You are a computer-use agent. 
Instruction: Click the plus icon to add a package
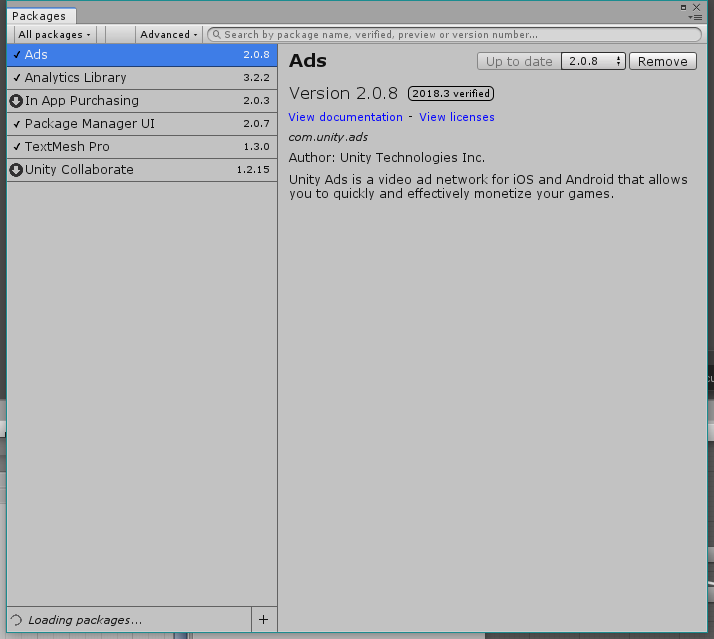pos(264,619)
